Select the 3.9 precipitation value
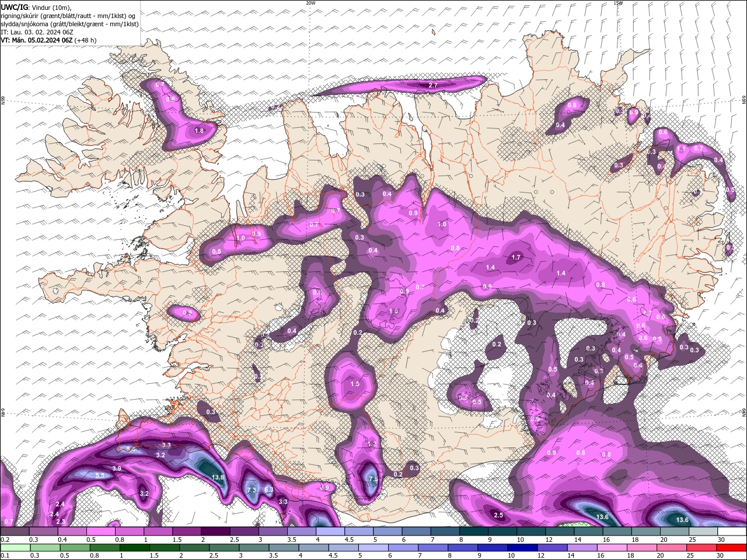747x560 pixels. pos(117,468)
